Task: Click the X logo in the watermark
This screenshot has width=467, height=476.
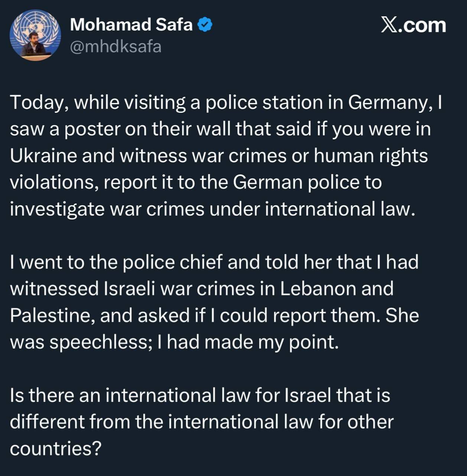Action: [389, 25]
